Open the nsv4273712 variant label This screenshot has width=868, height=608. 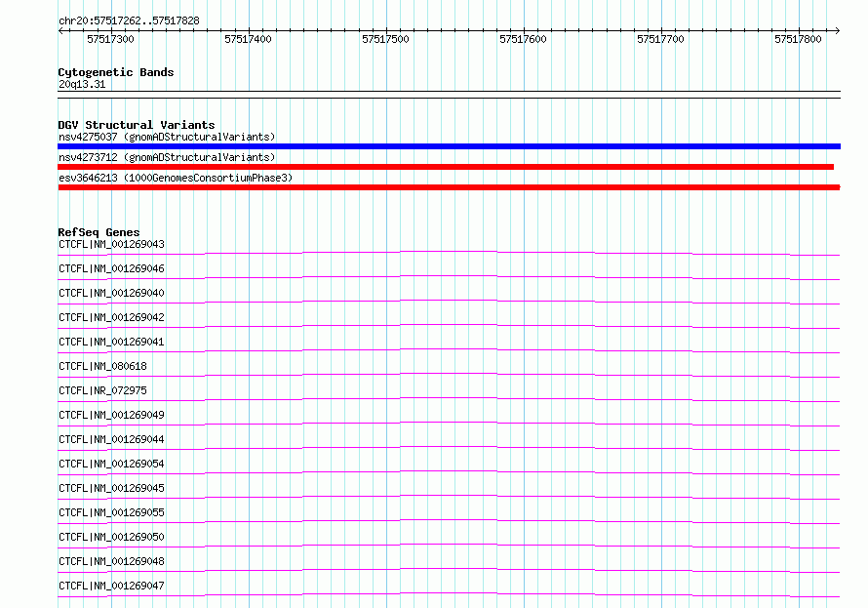167,158
